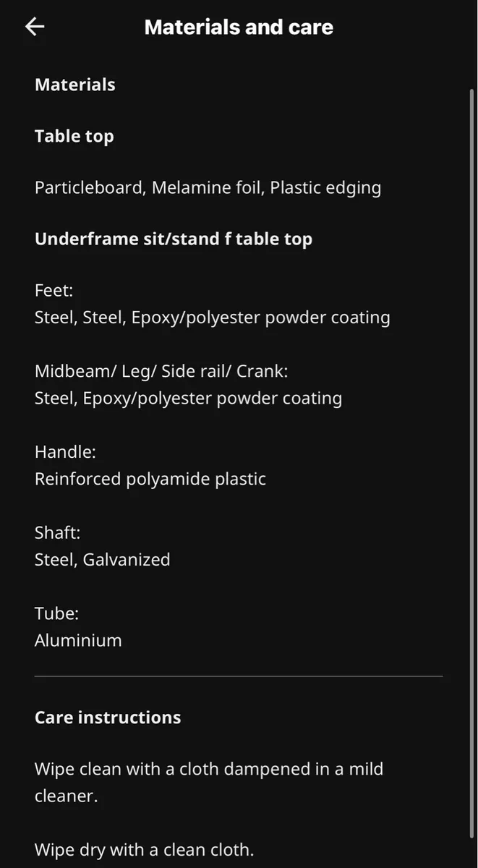Click Wipe clean with a cloth instruction
Screen dimensions: 478x868
click(x=209, y=782)
